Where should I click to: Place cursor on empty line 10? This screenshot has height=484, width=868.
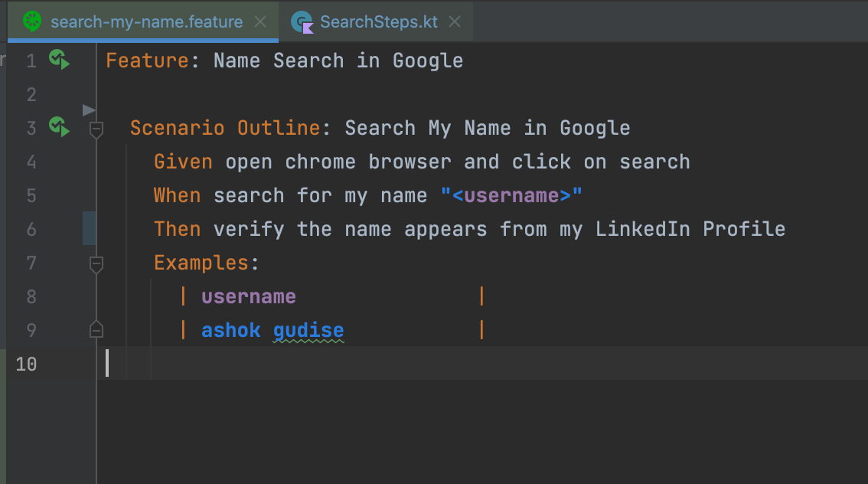coord(383,363)
